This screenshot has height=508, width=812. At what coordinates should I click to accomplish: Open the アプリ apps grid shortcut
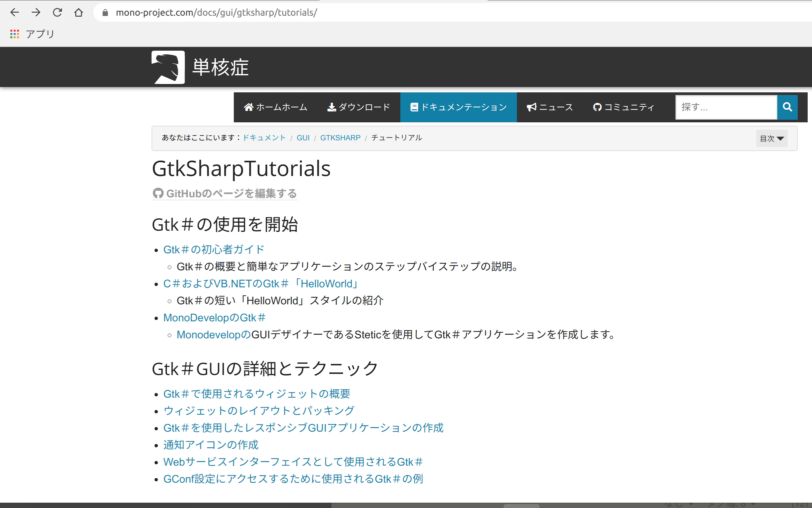pyautogui.click(x=32, y=34)
